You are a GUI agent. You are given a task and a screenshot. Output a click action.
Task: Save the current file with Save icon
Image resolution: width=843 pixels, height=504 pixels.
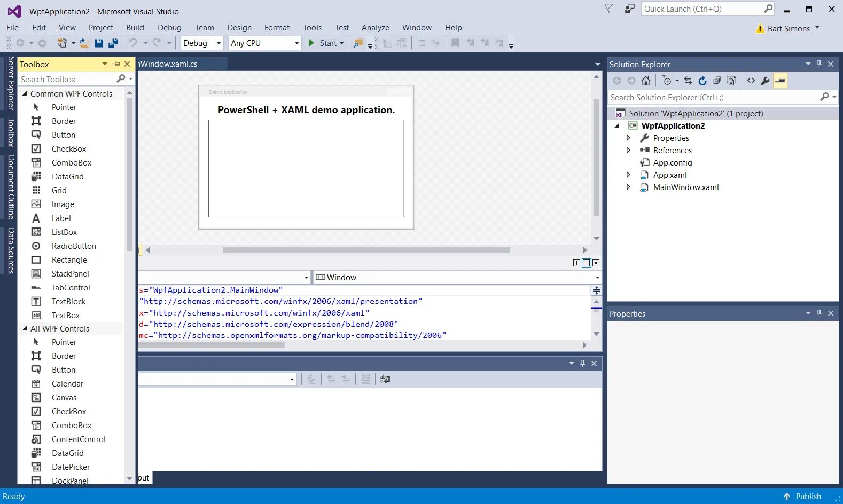click(99, 43)
